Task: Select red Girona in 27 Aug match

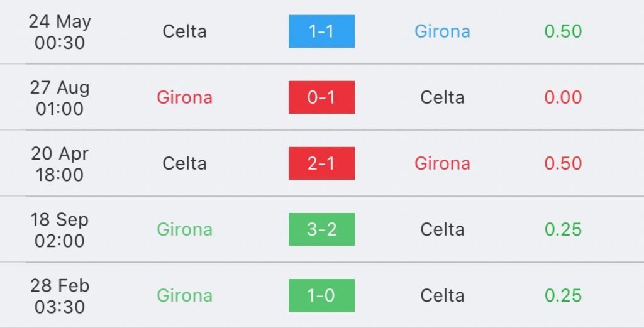Action: click(x=184, y=97)
